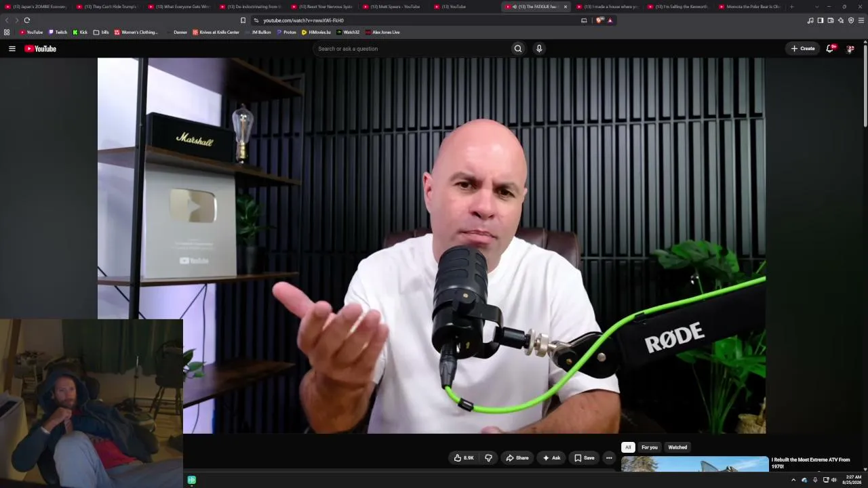
Task: Open the Danner bookmark
Action: point(176,32)
